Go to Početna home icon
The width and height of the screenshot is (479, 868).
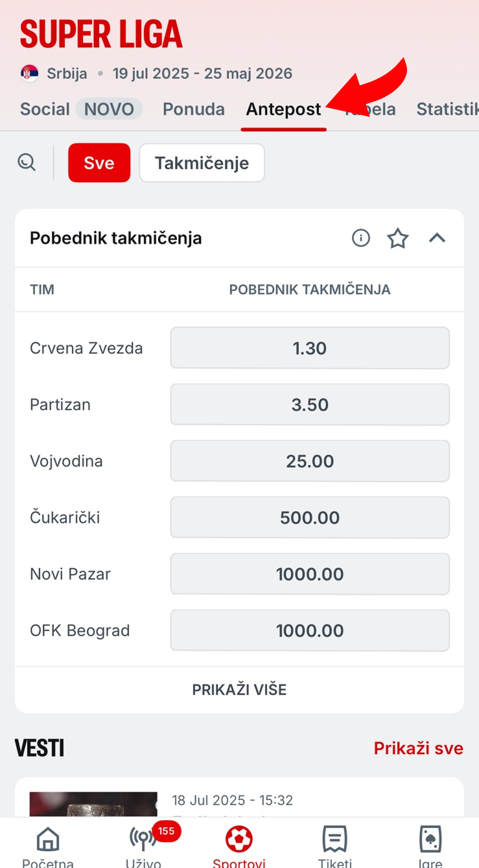tap(48, 839)
